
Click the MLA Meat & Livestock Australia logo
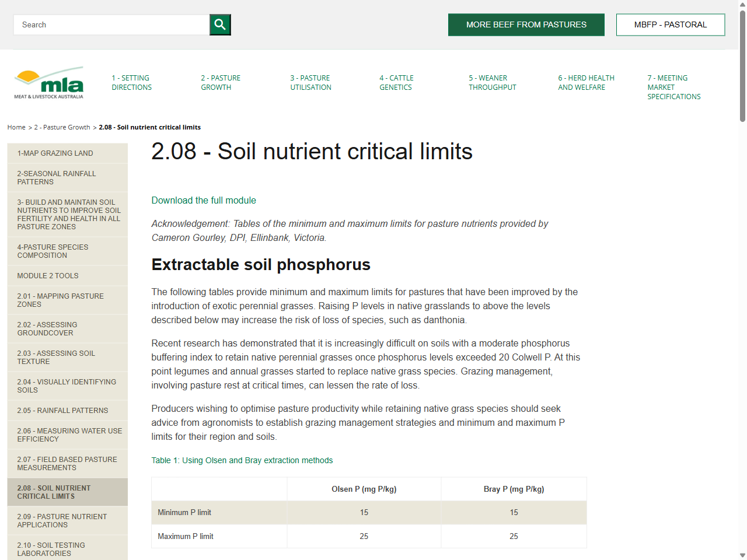coord(48,82)
